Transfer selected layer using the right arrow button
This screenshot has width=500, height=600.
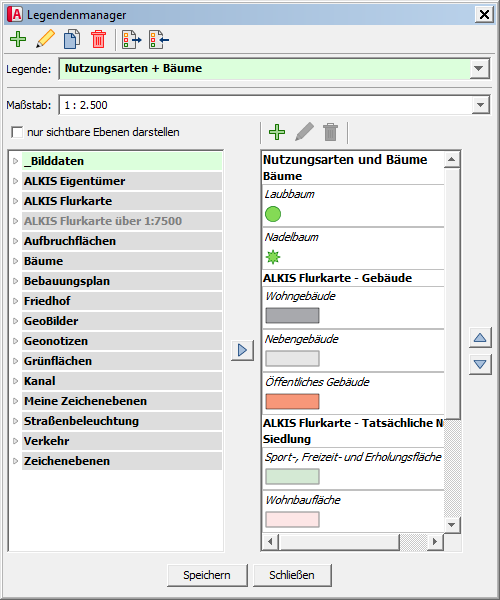click(242, 350)
